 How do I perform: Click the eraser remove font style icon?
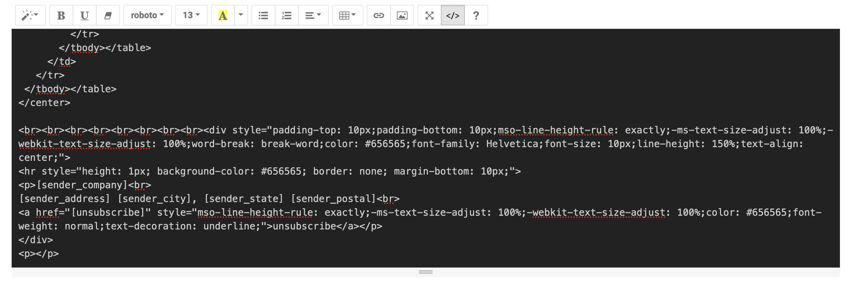pos(108,15)
